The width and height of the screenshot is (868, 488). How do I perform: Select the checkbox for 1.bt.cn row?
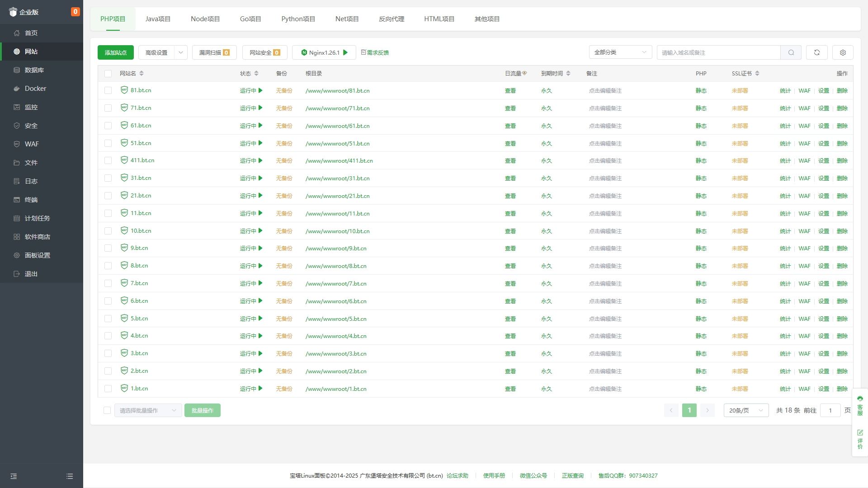coord(108,389)
